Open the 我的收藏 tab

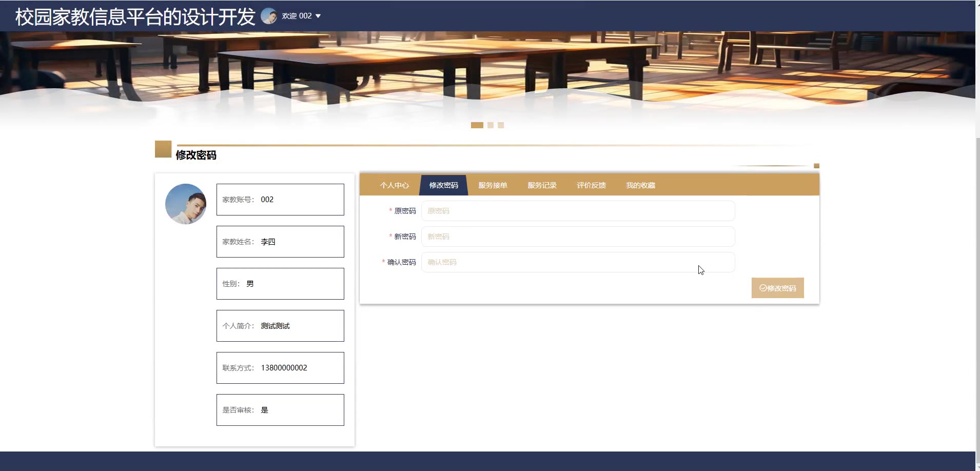640,185
